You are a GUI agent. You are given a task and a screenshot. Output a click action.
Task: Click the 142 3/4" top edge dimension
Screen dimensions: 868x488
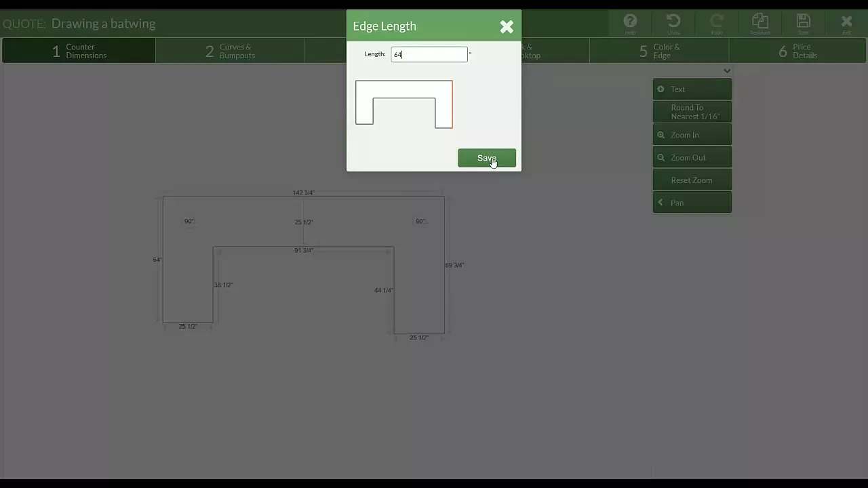(x=303, y=192)
